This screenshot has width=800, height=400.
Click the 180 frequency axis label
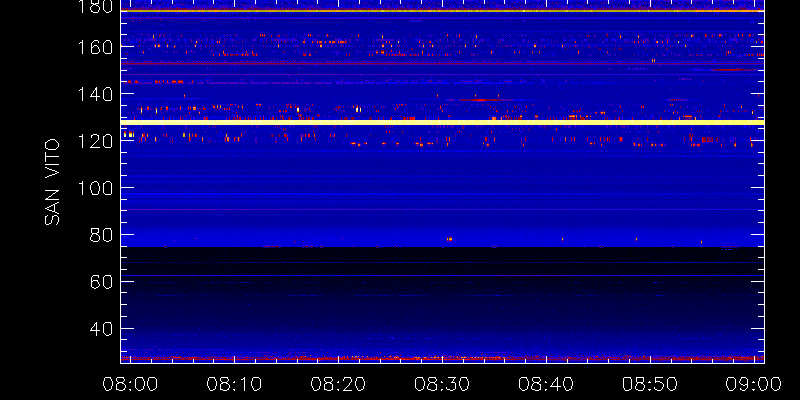pyautogui.click(x=95, y=7)
